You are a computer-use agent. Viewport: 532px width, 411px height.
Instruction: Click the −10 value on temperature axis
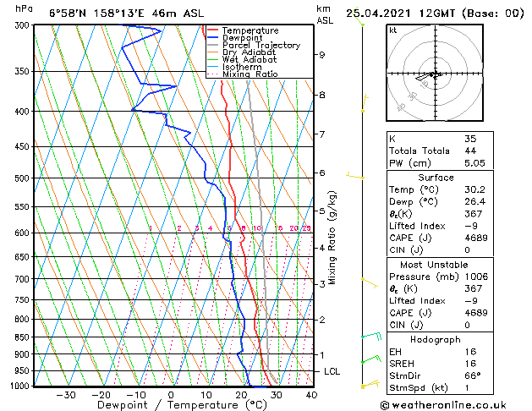tap(135, 396)
